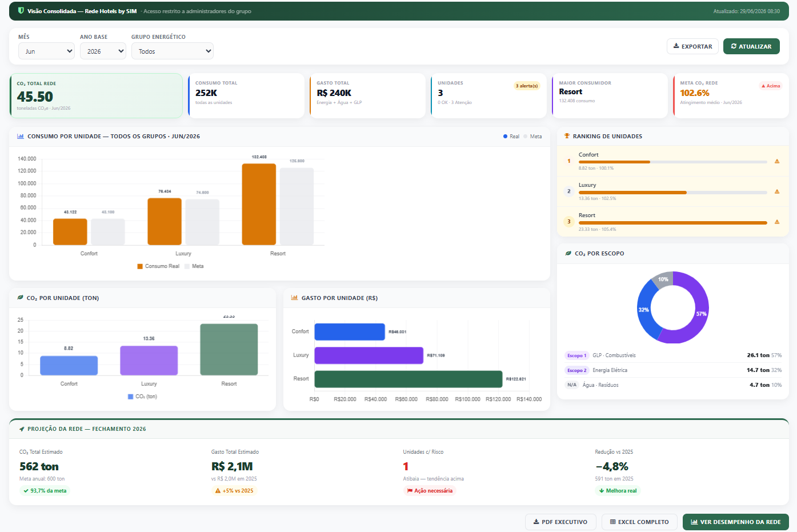Click the 562 ton estimated CO₂ value
Screen dimensions: 797x532
[x=39, y=467]
